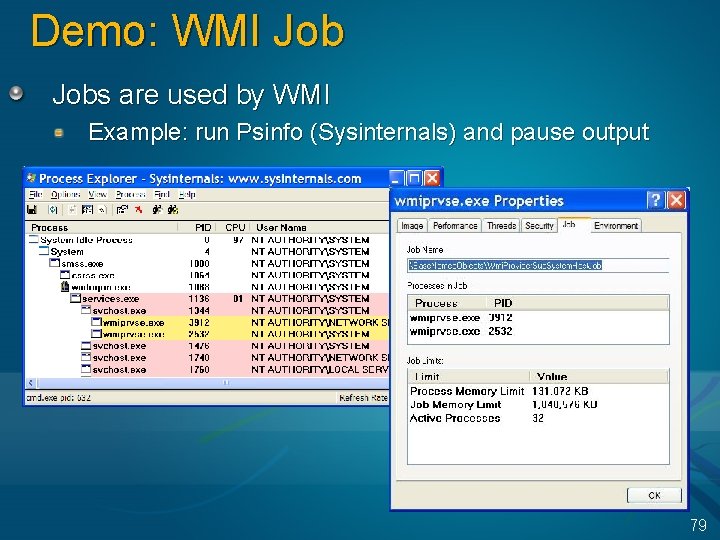Screen dimensions: 720x540
Task: Click the Process Explorer title bar icon
Action: tap(31, 178)
